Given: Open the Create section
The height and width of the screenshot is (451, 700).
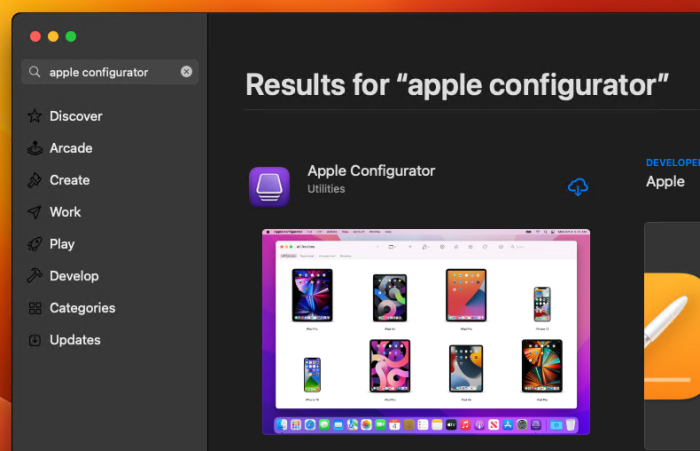Looking at the screenshot, I should 70,180.
